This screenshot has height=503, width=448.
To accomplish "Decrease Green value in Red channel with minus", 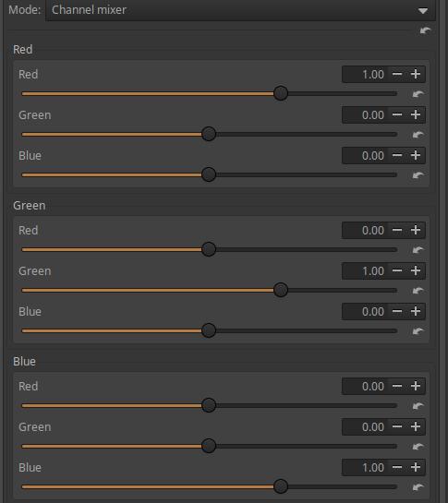I will click(x=397, y=114).
